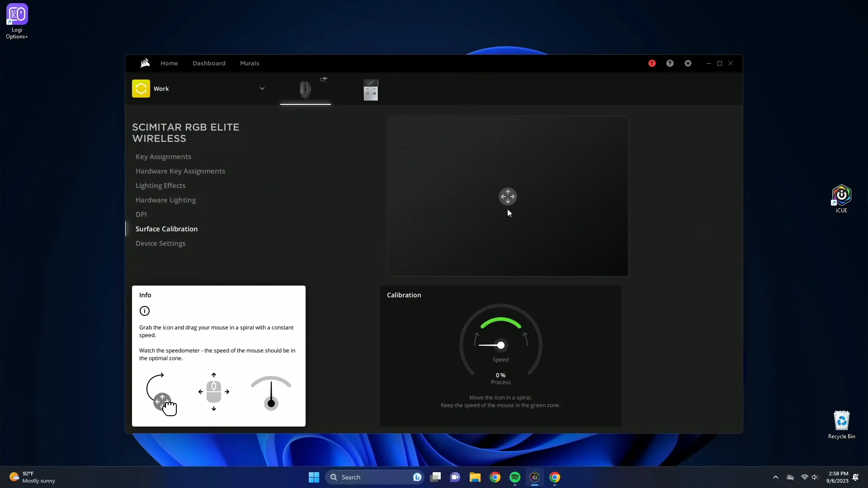
Task: Open the weather widget on taskbar
Action: [x=33, y=477]
